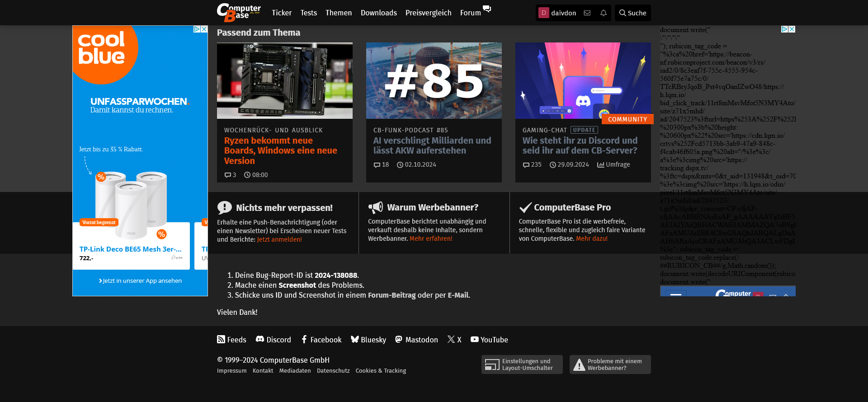This screenshot has width=868, height=402.
Task: Open the Forum menu item
Action: point(470,13)
